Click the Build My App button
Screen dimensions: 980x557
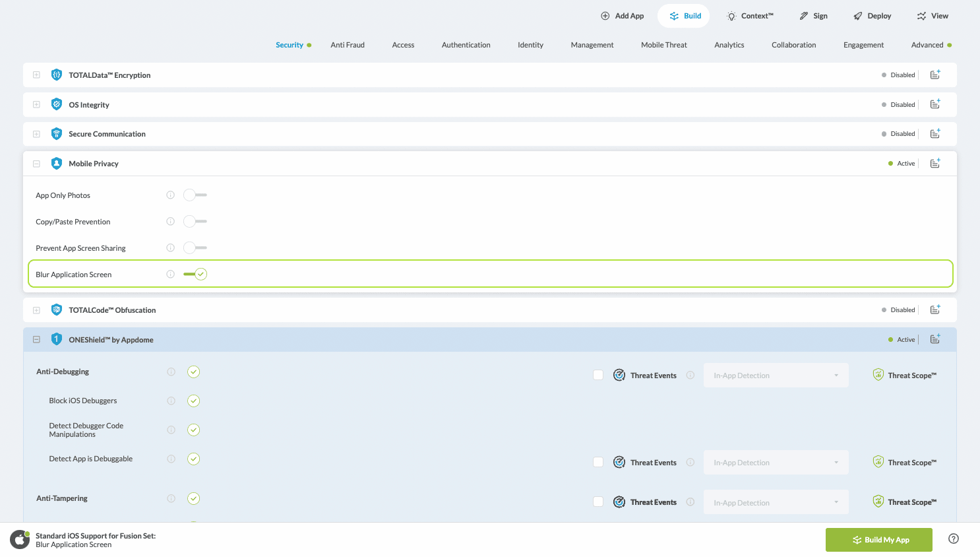(878, 540)
